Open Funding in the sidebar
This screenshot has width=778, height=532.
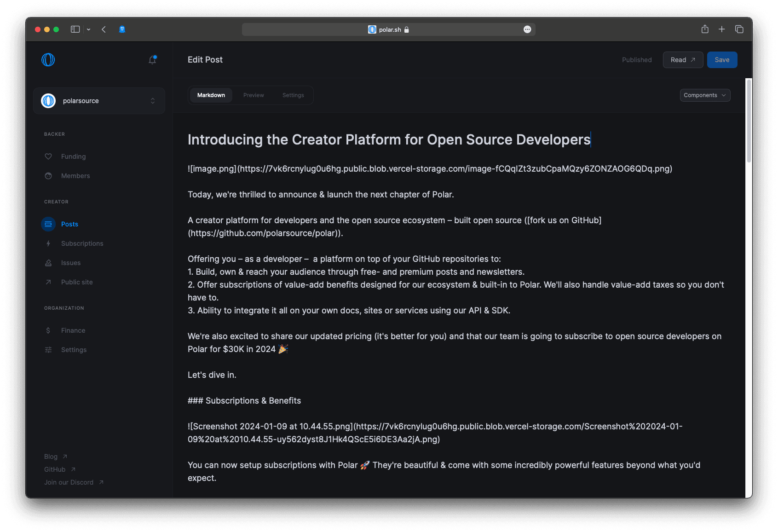pyautogui.click(x=74, y=156)
